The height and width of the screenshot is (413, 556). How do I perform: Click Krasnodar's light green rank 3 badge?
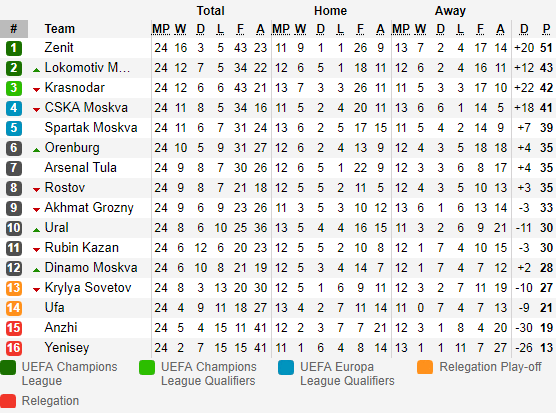(14, 88)
